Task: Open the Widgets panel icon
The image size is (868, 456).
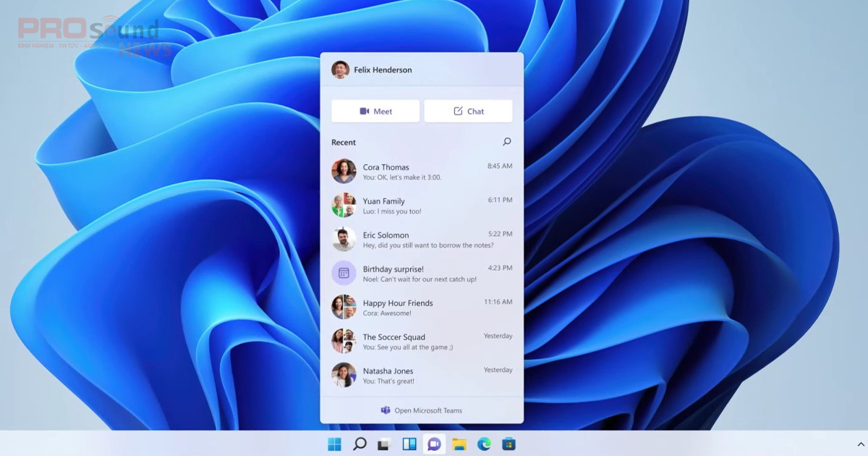Action: coord(409,444)
